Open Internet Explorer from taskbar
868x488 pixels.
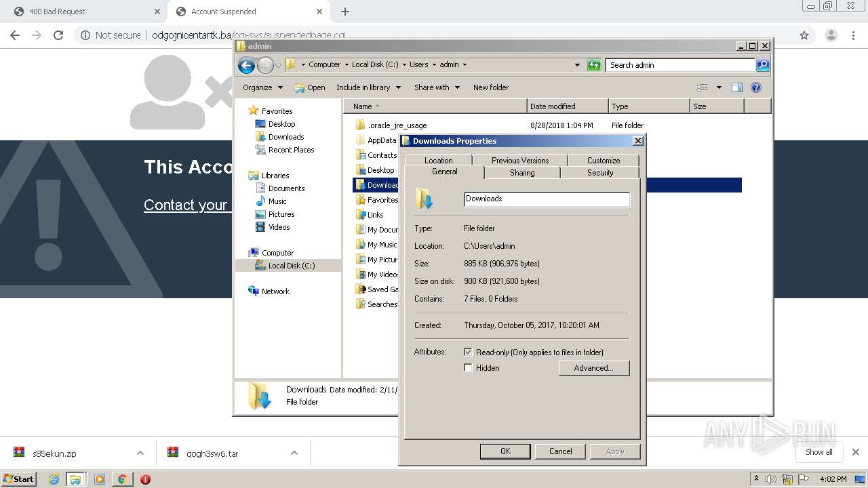(54, 479)
